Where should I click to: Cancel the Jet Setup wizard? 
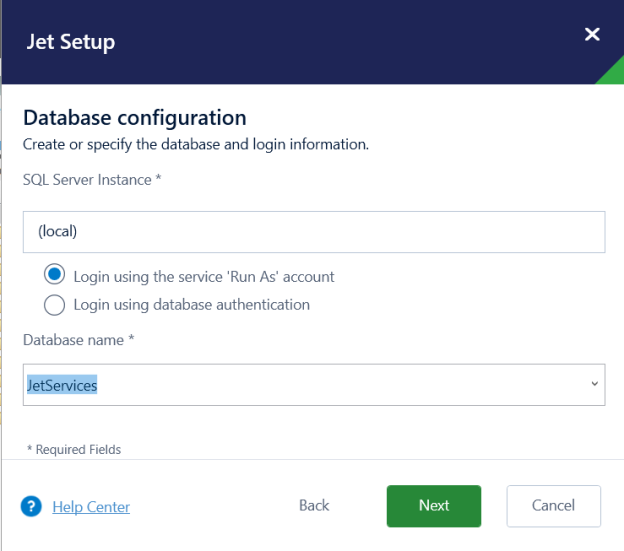pyautogui.click(x=554, y=506)
